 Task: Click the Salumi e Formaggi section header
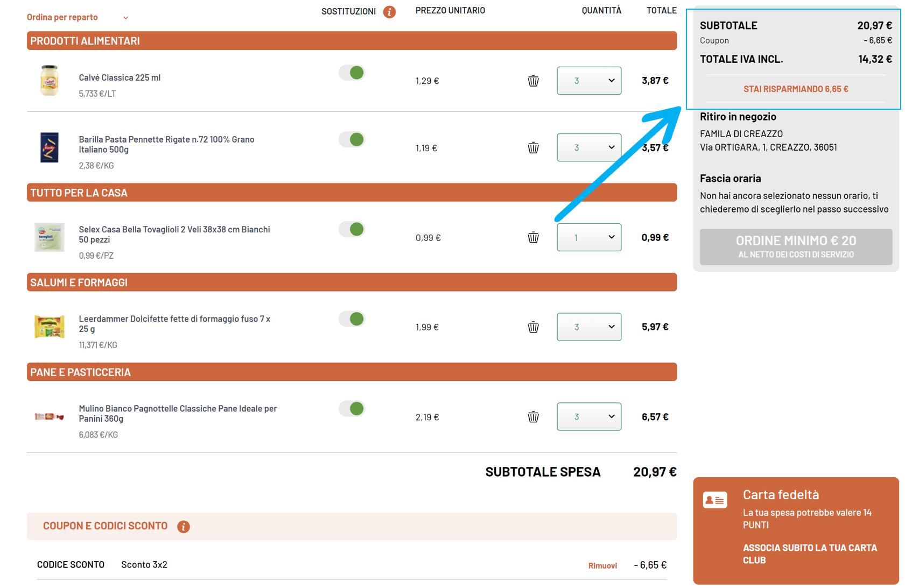(352, 282)
